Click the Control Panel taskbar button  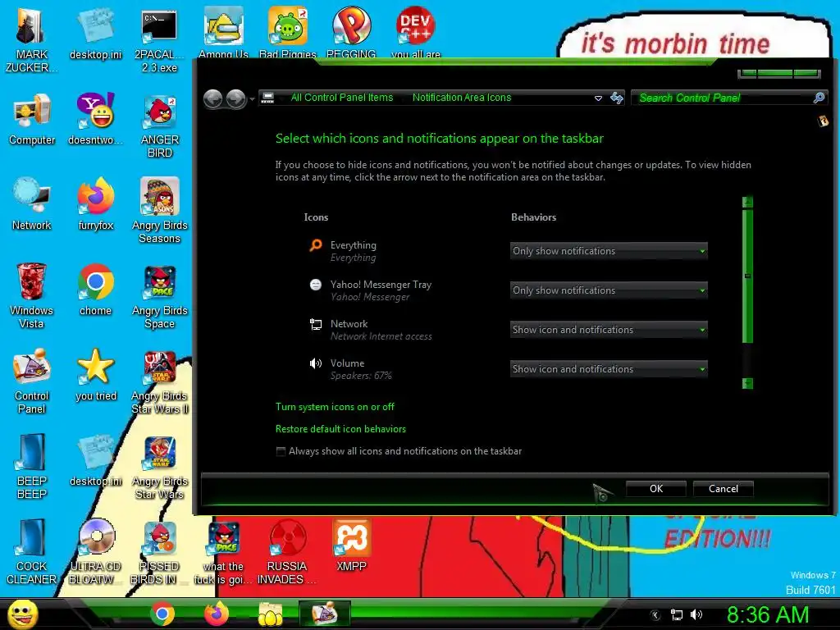click(325, 614)
